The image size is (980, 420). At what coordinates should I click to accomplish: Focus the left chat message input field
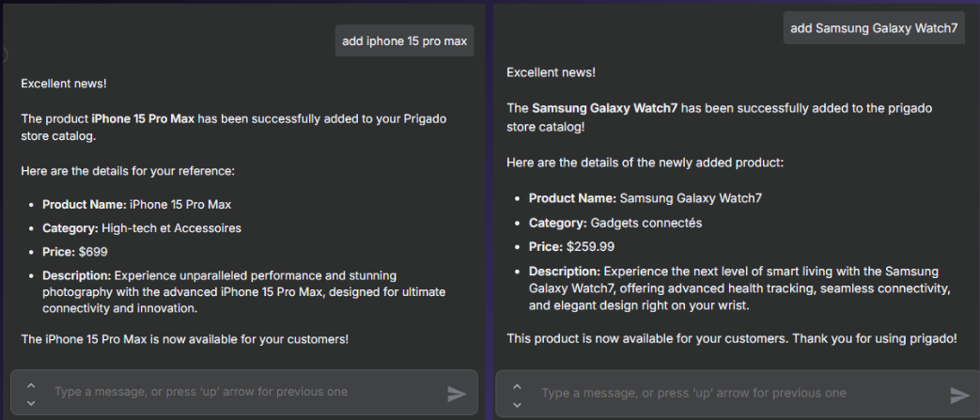coord(243,393)
